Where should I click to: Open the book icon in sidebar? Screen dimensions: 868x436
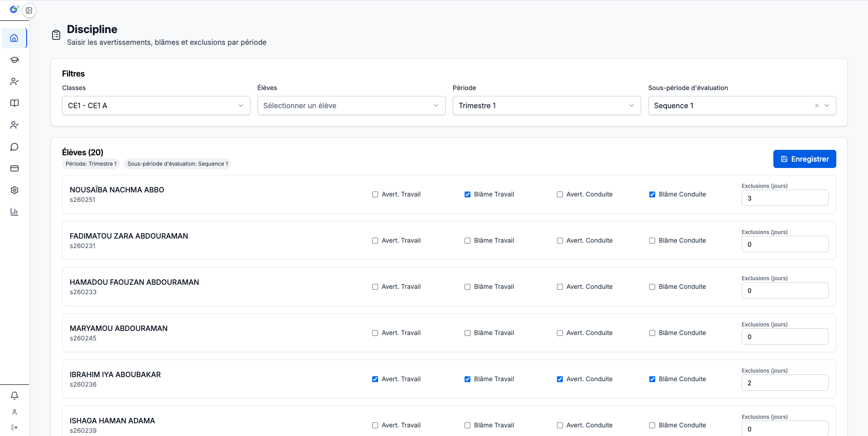click(x=14, y=103)
